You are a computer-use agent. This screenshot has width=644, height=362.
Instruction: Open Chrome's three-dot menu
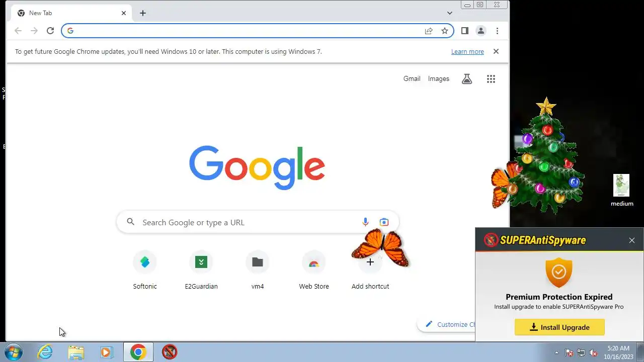point(497,31)
